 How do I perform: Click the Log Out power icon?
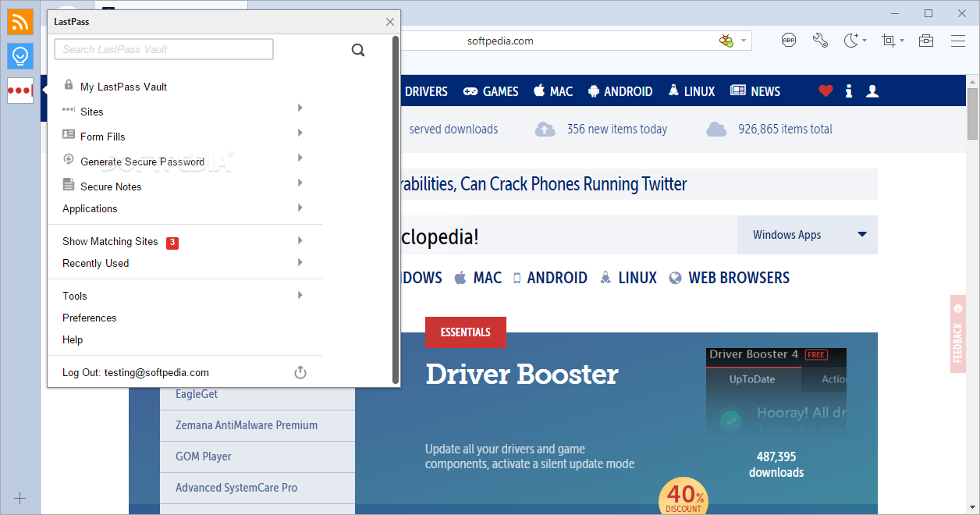click(x=300, y=373)
